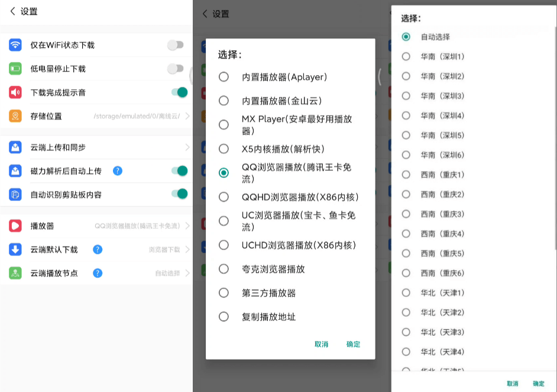Tap the storage path /storage/emulated/0/离线云/
This screenshot has width=557, height=392.
pyautogui.click(x=137, y=116)
